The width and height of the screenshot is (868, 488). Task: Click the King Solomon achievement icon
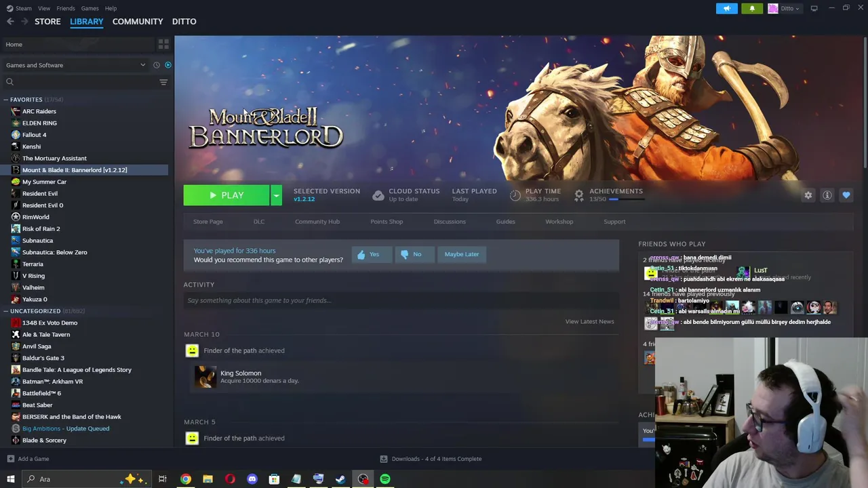point(205,377)
